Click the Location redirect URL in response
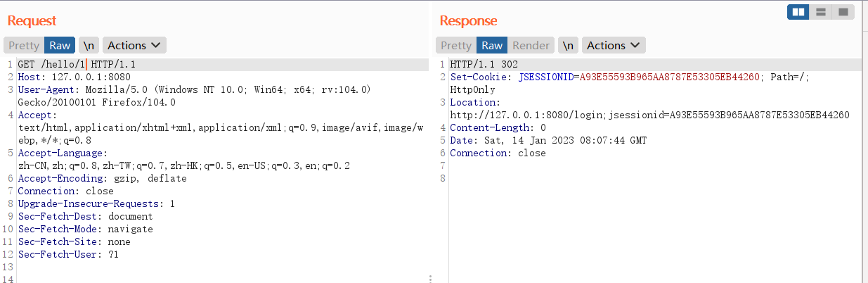Screen dimensions: 868x283 [x=649, y=115]
